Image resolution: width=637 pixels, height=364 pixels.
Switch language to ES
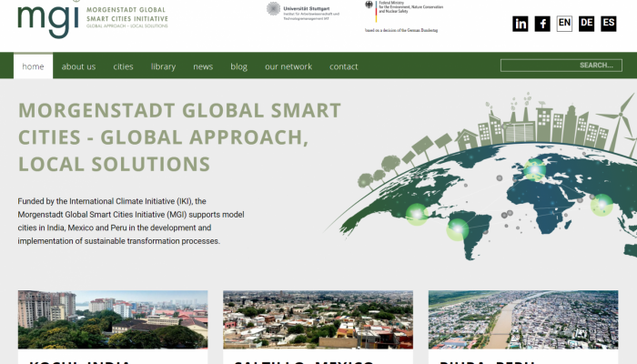point(609,24)
